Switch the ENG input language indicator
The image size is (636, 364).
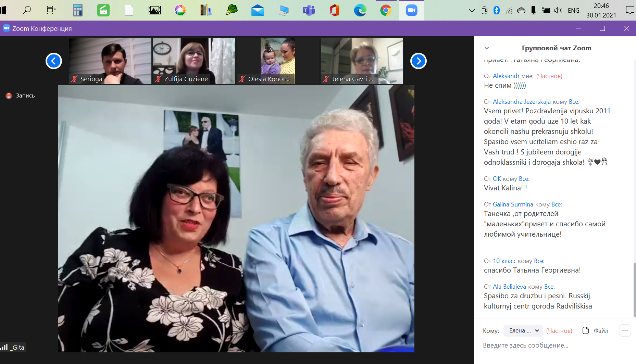point(573,11)
